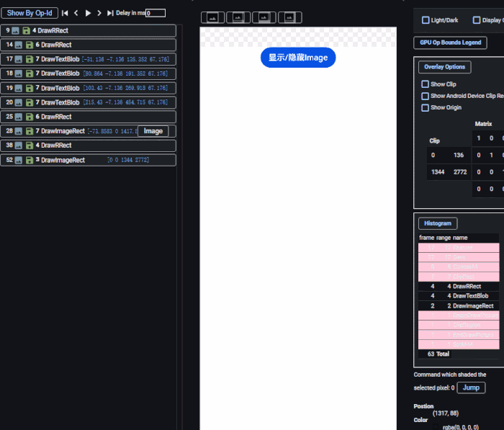
Task: Click the Delay in ms input field
Action: pyautogui.click(x=156, y=13)
